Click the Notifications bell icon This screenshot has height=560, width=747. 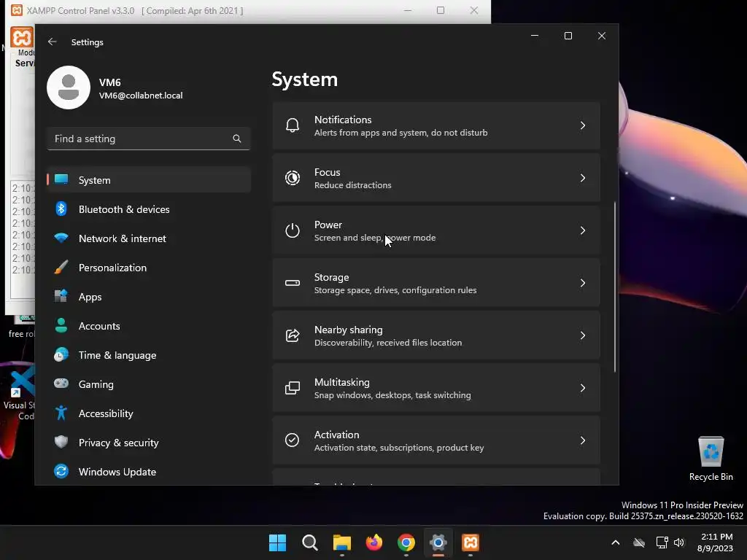[292, 125]
